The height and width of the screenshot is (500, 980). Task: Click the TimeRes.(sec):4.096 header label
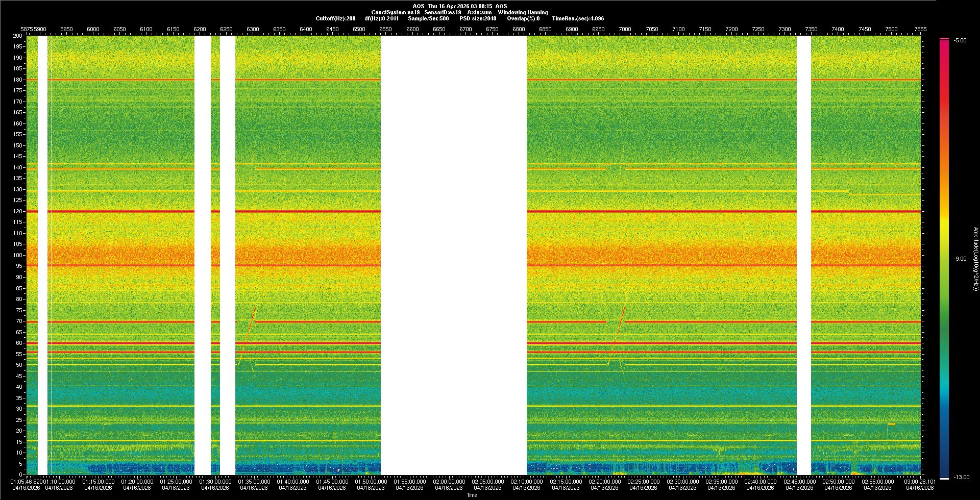click(578, 18)
